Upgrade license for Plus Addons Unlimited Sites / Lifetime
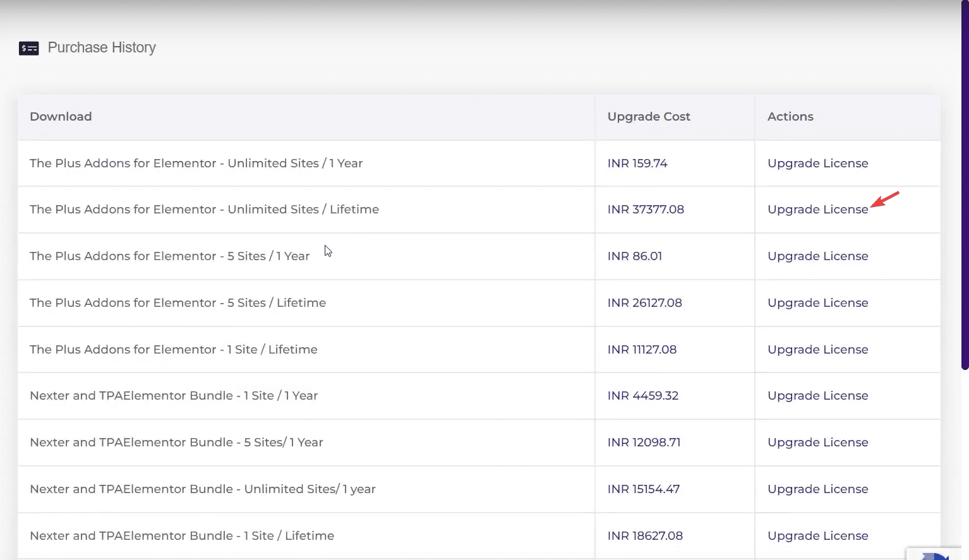The image size is (969, 560). tap(817, 209)
